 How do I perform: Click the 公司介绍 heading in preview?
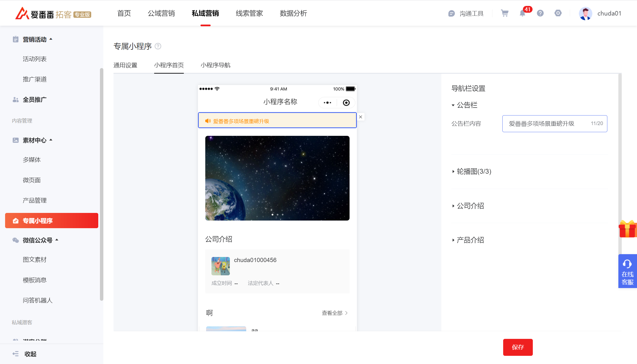tap(219, 239)
